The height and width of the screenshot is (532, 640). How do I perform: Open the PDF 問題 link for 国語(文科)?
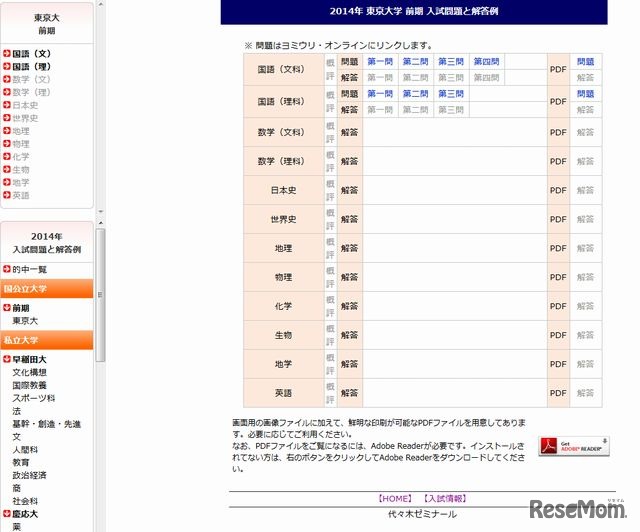[x=585, y=62]
